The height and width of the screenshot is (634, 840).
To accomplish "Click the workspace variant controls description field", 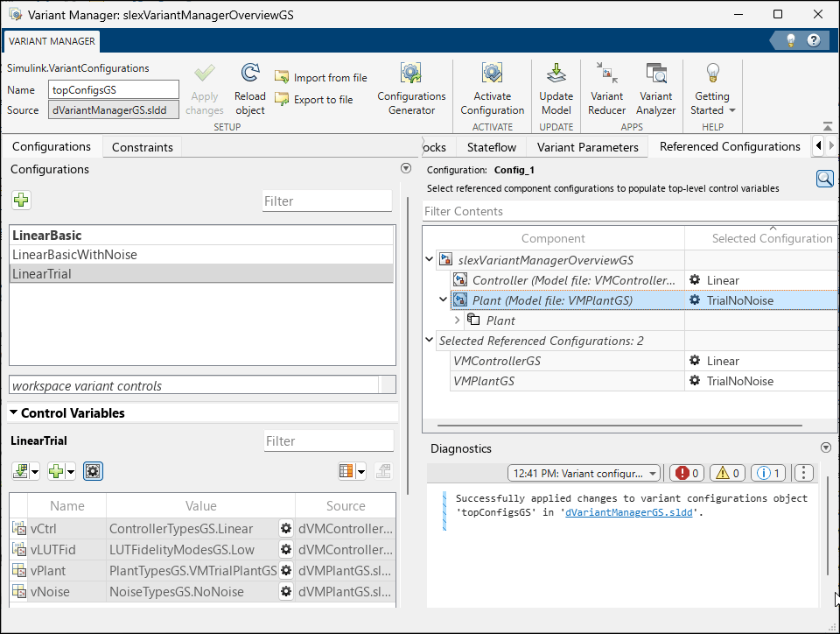I will 194,385.
